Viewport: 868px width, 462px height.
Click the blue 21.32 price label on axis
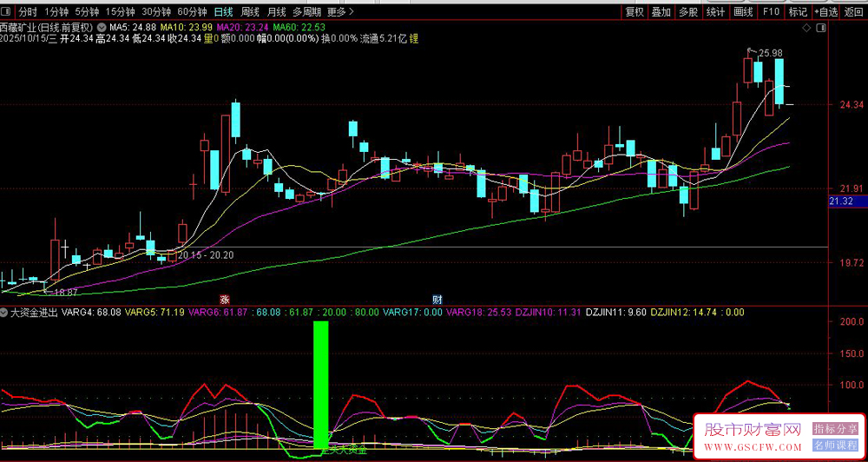tap(842, 201)
